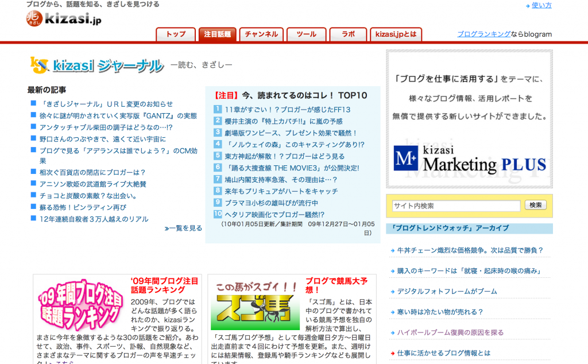Image resolution: width=588 pixels, height=364 pixels.
Task: Select the 注目話題 tab
Action: tap(217, 34)
